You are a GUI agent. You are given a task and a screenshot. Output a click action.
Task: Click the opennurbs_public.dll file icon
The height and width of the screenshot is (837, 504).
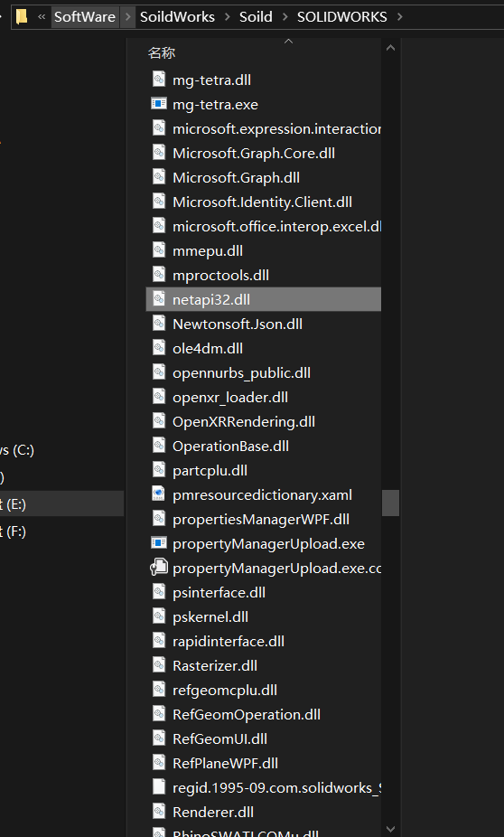point(159,372)
